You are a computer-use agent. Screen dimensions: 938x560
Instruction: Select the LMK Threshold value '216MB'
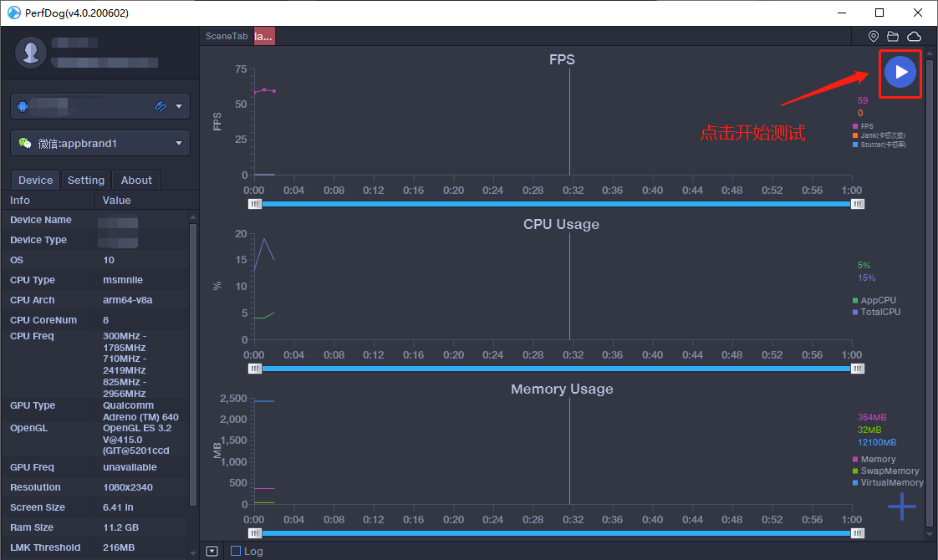click(x=119, y=547)
